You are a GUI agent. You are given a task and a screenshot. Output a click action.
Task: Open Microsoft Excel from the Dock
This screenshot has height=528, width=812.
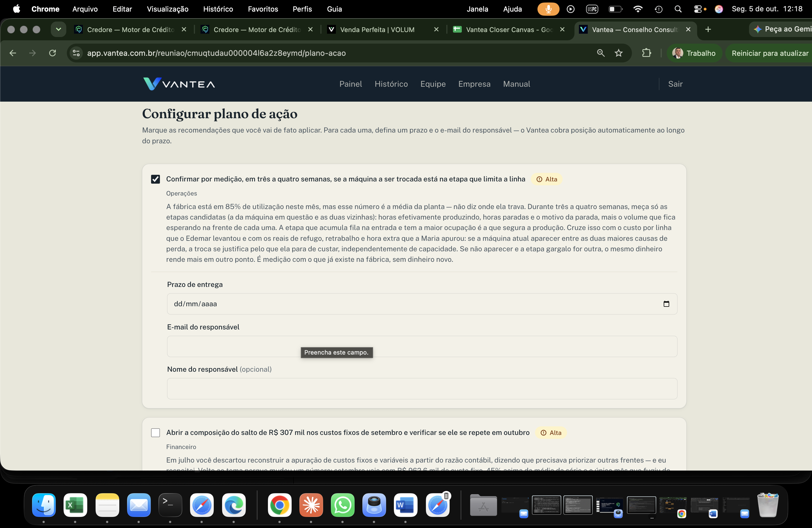point(75,505)
